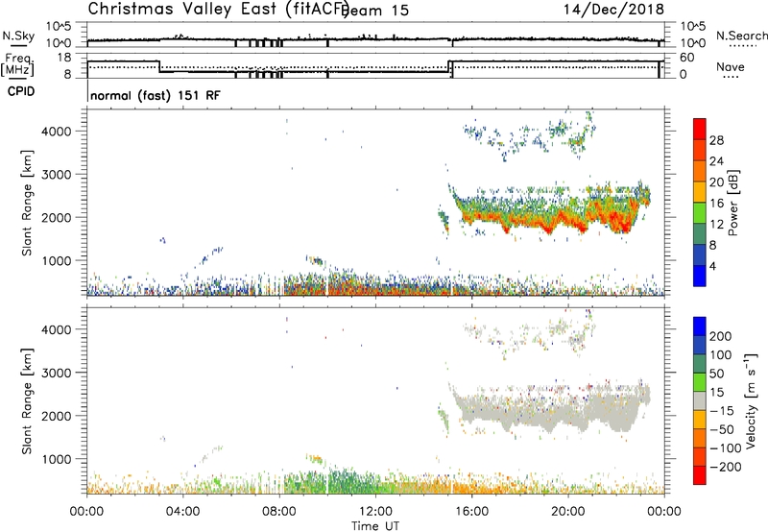Click the '60' right-axis value of frequency panel

coord(687,58)
